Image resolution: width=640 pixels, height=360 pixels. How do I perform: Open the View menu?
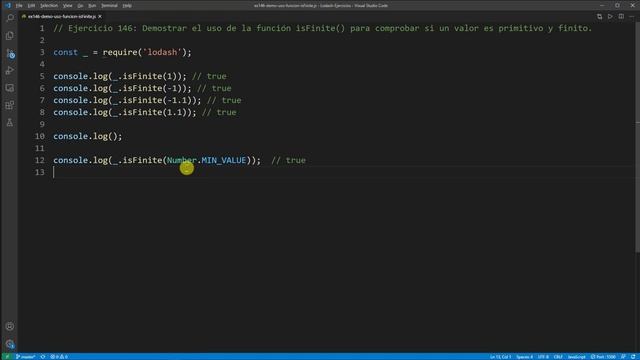pyautogui.click(x=67, y=5)
